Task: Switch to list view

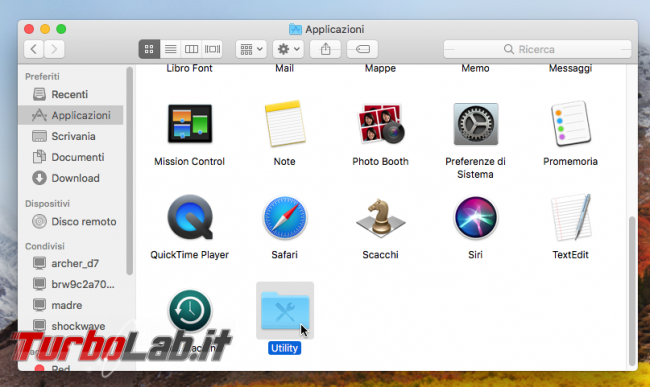Action: (x=170, y=49)
